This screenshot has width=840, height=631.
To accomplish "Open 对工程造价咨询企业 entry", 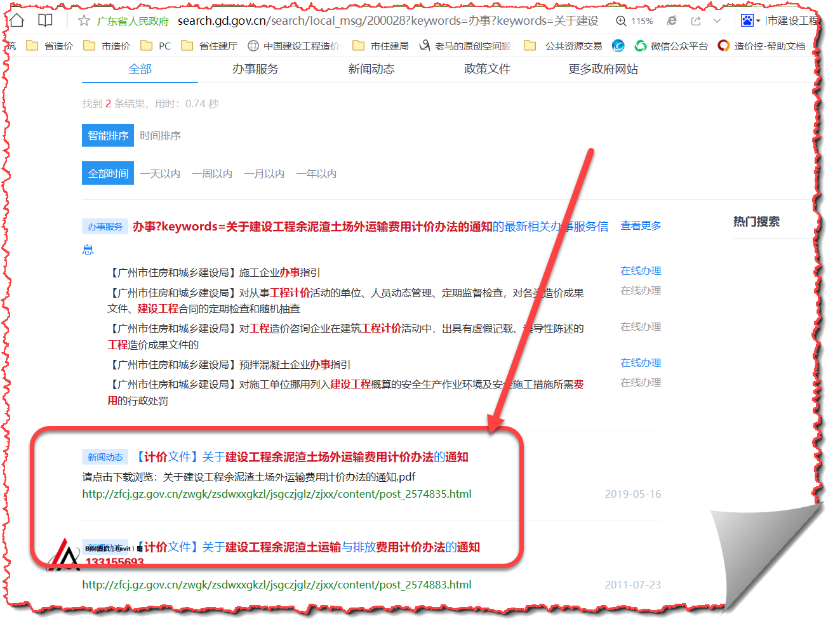I will pos(345,336).
